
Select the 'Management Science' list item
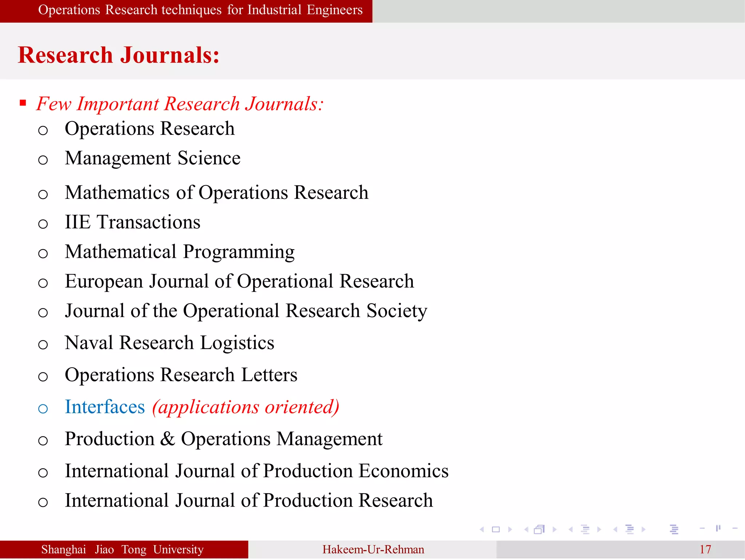click(x=153, y=158)
